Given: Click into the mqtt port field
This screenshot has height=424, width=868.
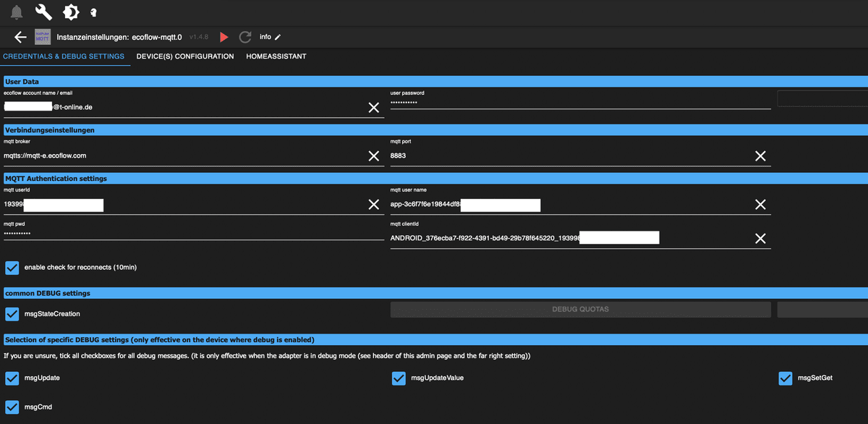Looking at the screenshot, I should [x=564, y=156].
